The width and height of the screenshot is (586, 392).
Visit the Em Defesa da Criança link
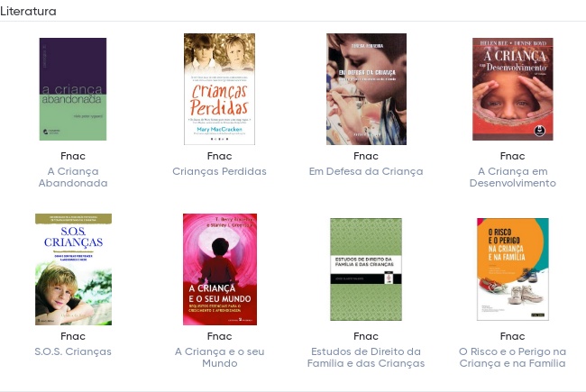pos(366,171)
